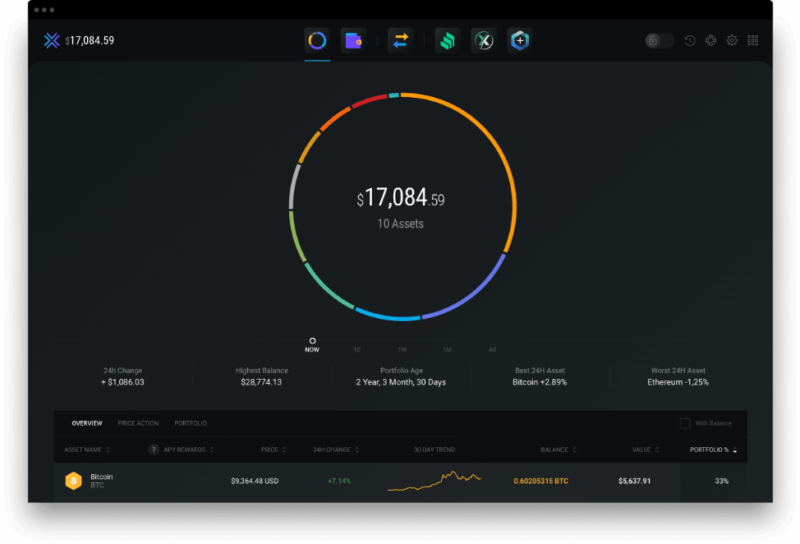Open the support/help lifebuoy icon
The width and height of the screenshot is (800, 544).
(711, 40)
